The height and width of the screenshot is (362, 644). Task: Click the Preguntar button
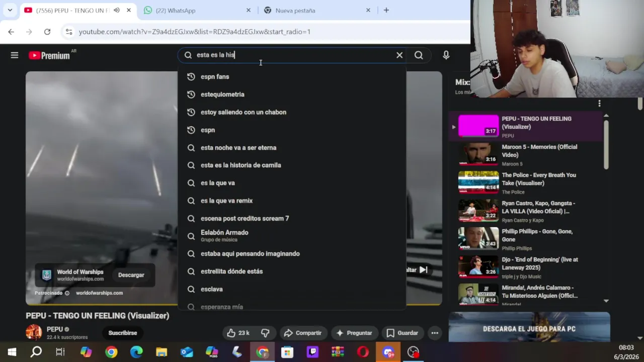coord(354,333)
